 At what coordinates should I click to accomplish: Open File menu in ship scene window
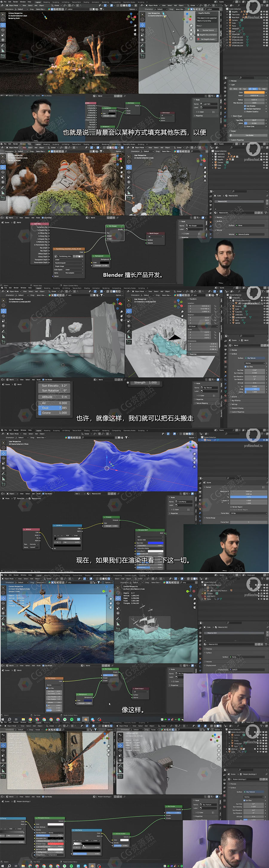(x=5, y=575)
